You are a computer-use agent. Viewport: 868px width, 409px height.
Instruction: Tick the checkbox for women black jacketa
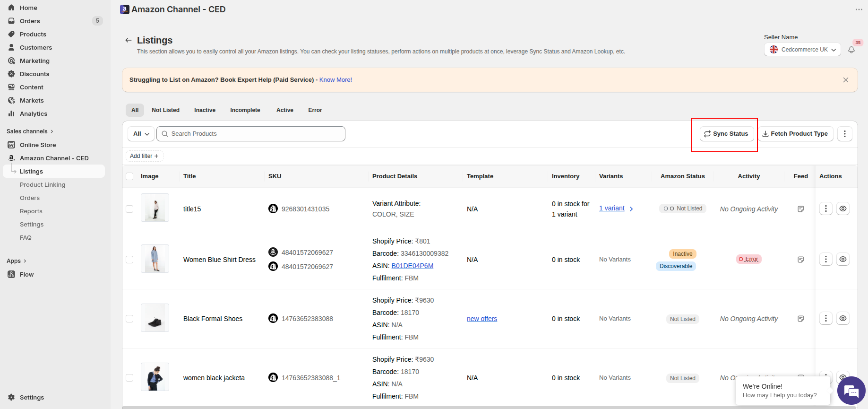[x=129, y=378]
